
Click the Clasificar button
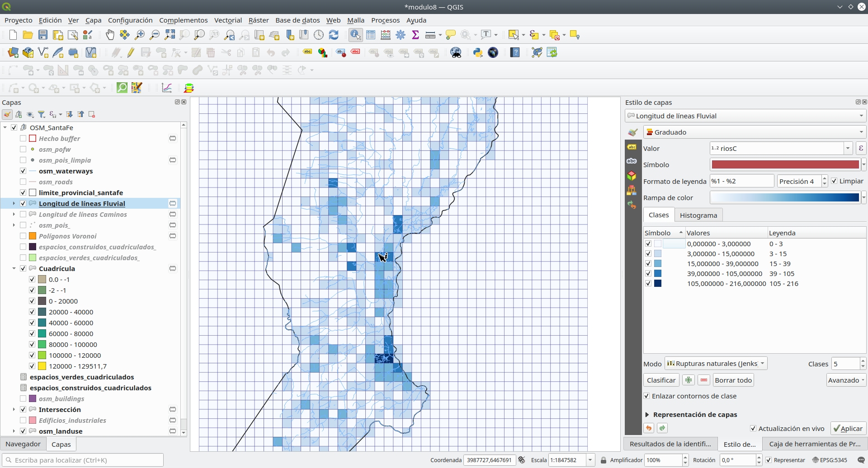[661, 380]
